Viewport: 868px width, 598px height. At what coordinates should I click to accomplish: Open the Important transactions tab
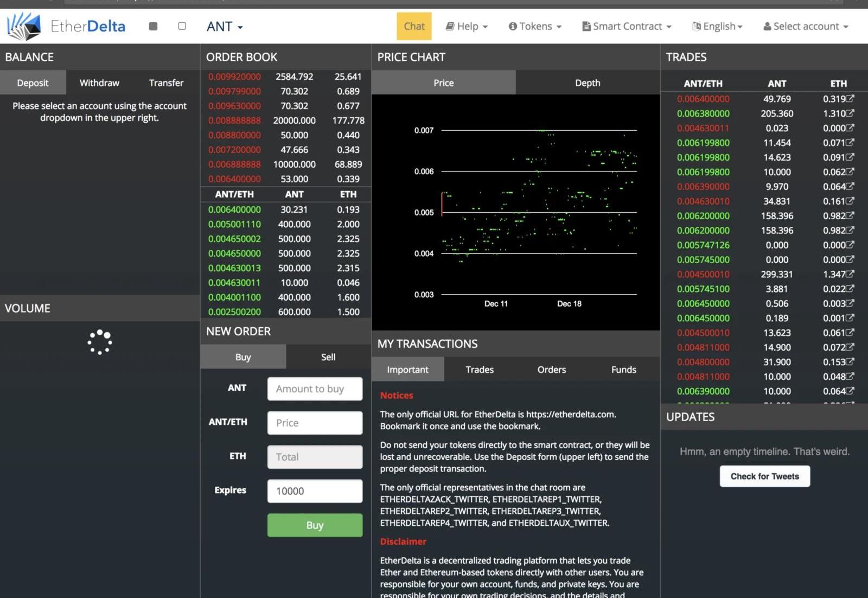point(407,369)
